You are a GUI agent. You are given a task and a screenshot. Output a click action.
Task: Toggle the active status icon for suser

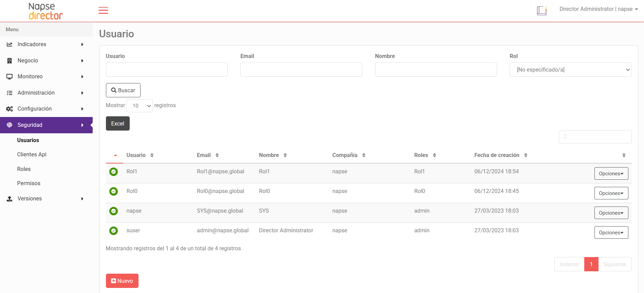pos(113,231)
